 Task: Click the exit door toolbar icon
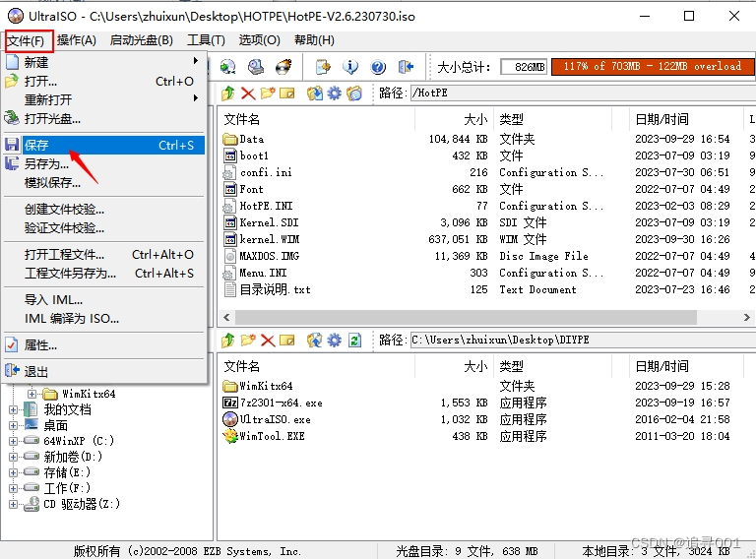click(x=406, y=67)
